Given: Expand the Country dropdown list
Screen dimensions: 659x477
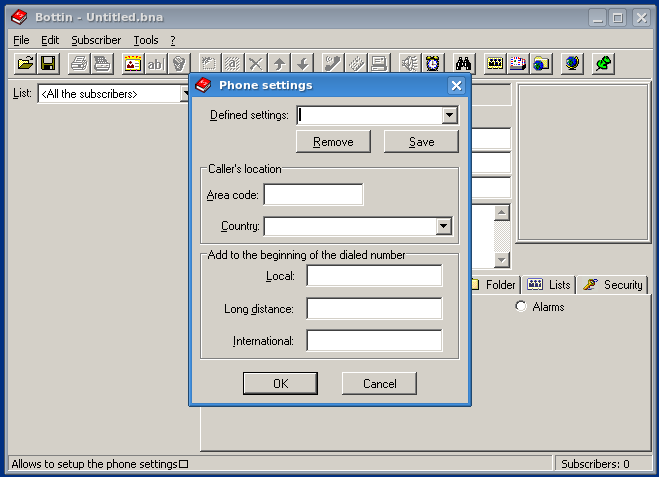Looking at the screenshot, I should click(x=443, y=226).
